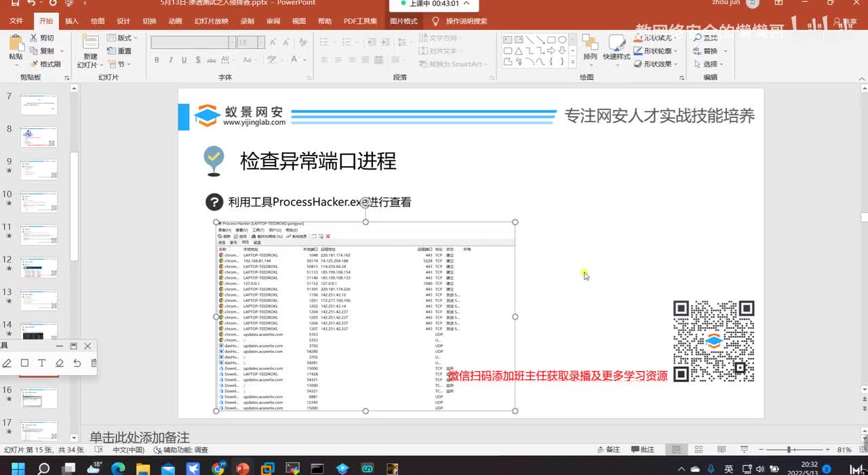
Task: Open the font name combo box
Action: click(x=193, y=42)
